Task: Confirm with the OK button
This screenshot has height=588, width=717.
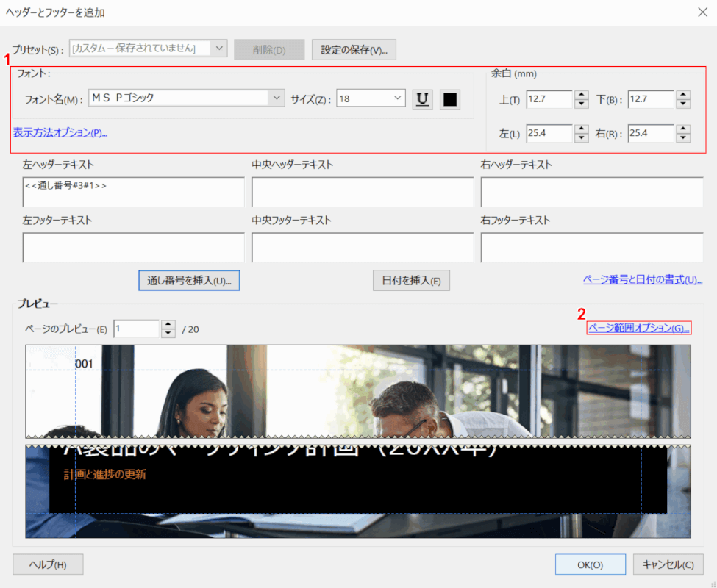Action: coord(591,564)
